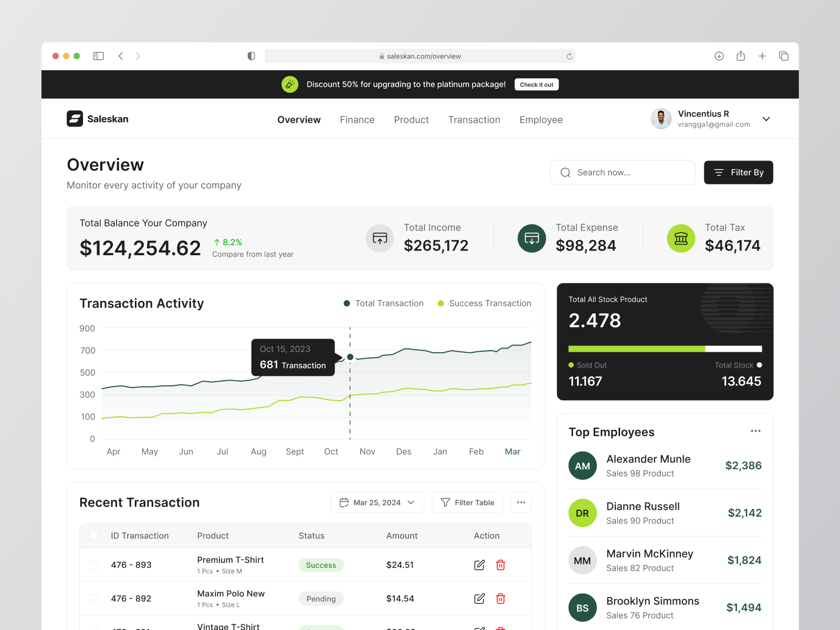Check the row checkbox for transaction 476 - 893
The width and height of the screenshot is (840, 630).
pyautogui.click(x=94, y=565)
